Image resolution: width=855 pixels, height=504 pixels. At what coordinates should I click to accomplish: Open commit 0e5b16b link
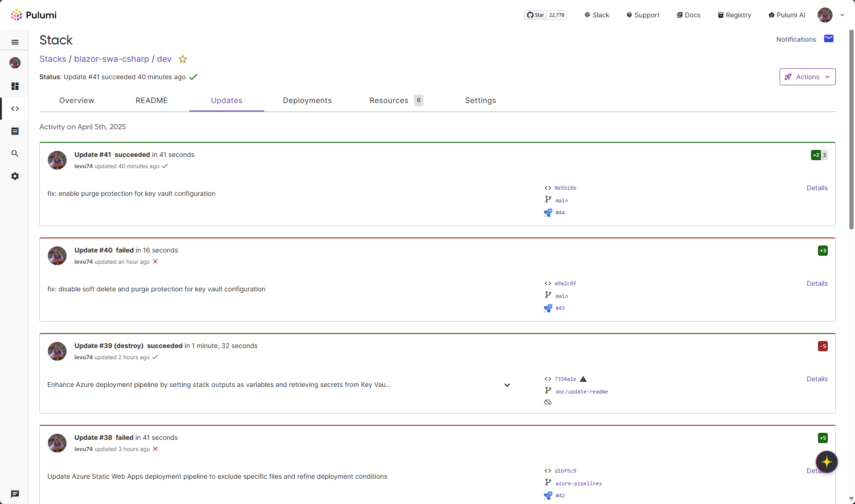click(565, 188)
